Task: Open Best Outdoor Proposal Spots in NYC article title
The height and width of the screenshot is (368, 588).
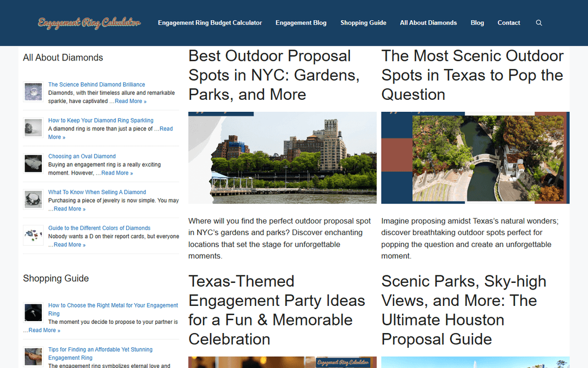Action: click(x=274, y=75)
